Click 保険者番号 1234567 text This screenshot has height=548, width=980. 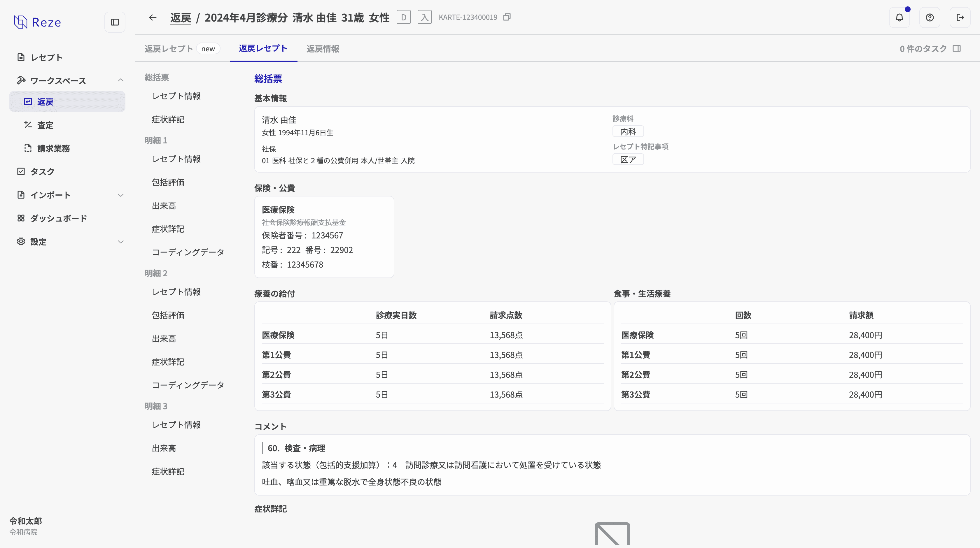click(x=302, y=236)
